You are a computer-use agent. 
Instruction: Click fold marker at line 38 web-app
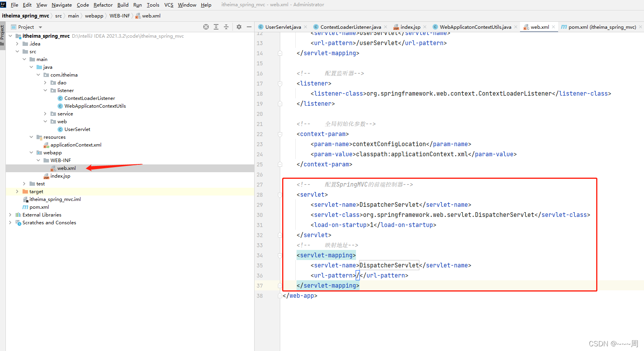(280, 296)
